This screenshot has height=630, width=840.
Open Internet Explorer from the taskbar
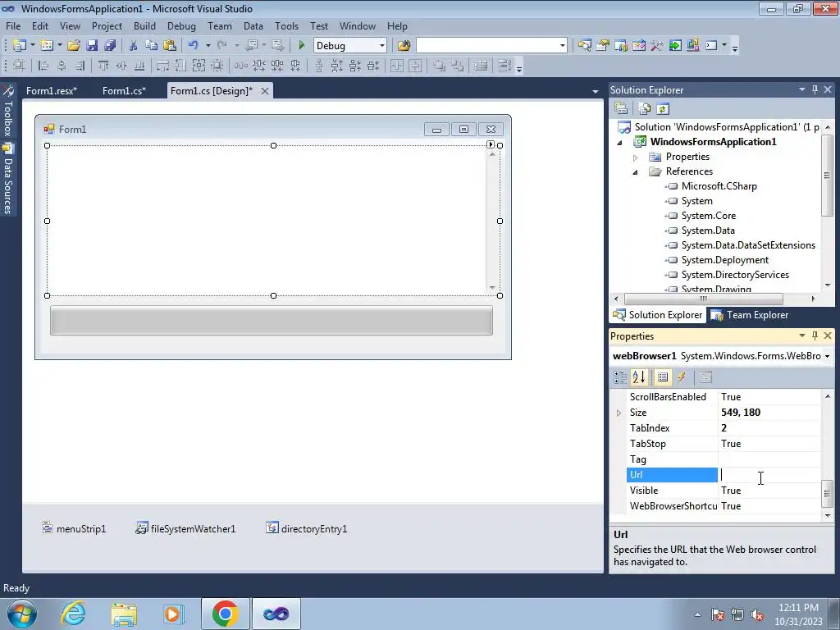73,614
